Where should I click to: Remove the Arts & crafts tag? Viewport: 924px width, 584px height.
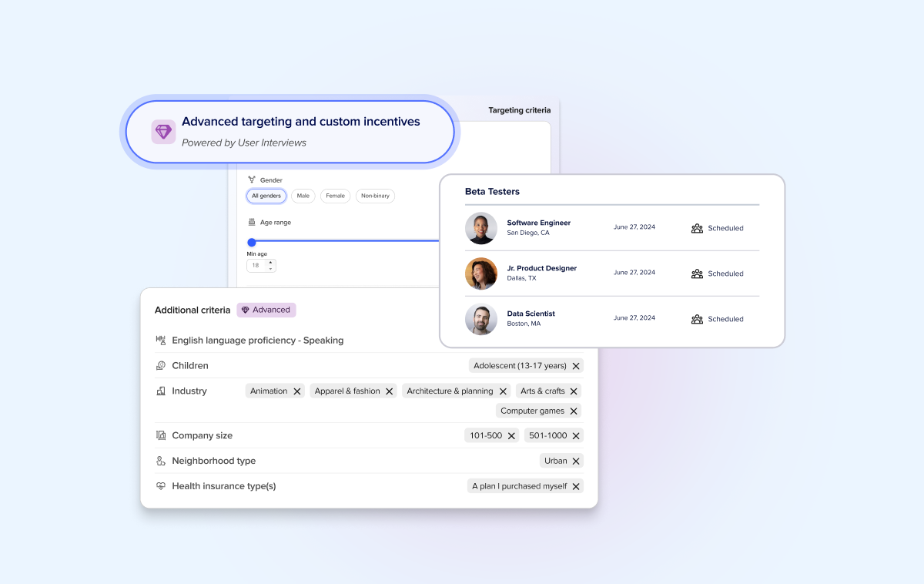(574, 391)
